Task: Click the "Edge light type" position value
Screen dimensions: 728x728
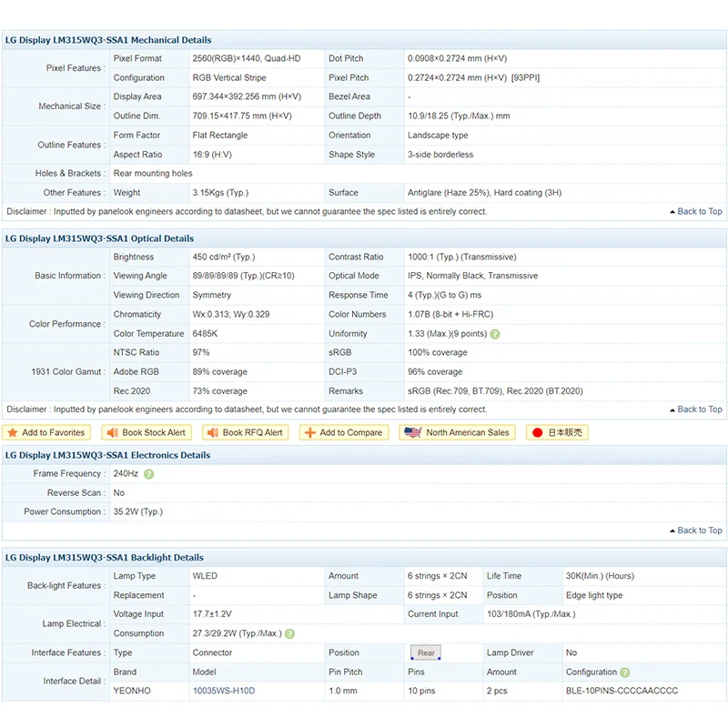Action: pyautogui.click(x=594, y=595)
